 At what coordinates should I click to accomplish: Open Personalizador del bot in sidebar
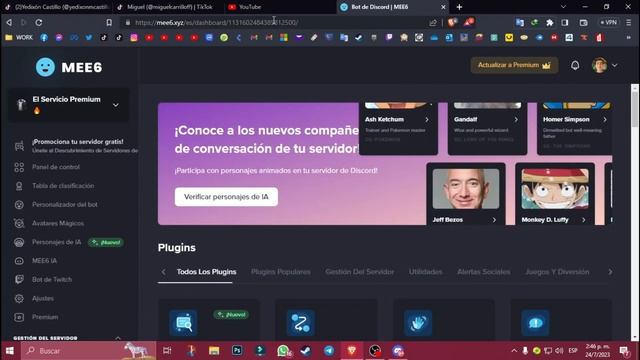64,204
